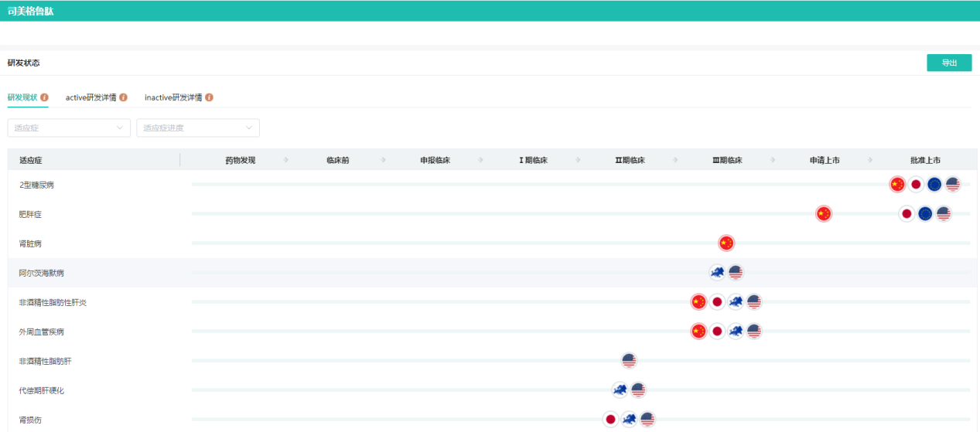Click China flag in 2型糖尿病 row
980x432 pixels.
(x=897, y=184)
